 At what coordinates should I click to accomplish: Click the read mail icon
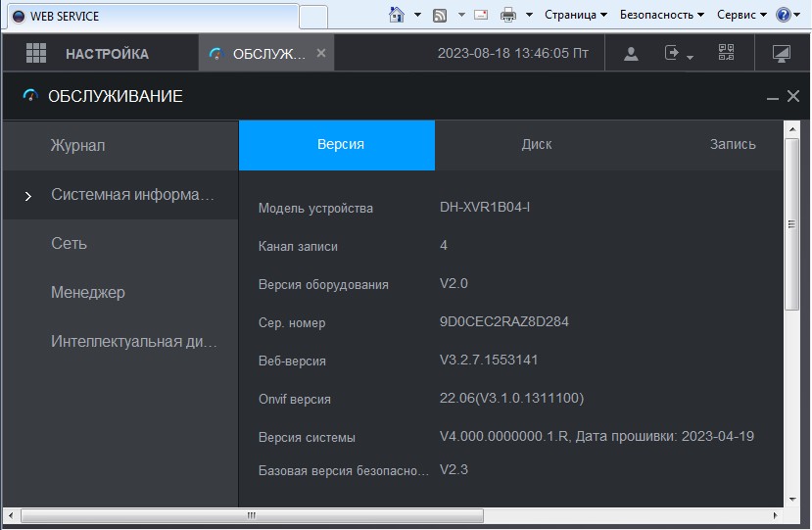point(481,15)
